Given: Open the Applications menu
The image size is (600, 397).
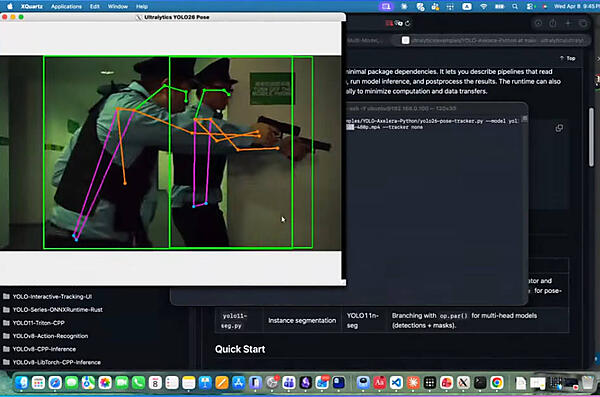Looking at the screenshot, I should coord(66,7).
